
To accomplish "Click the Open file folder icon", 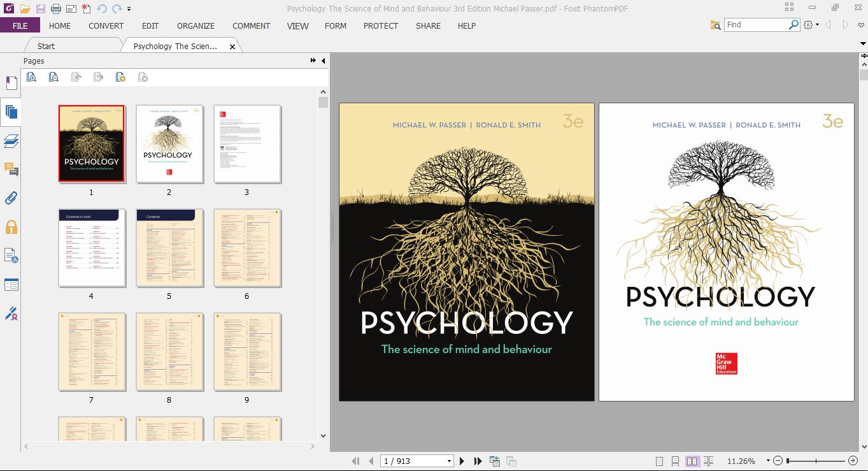I will [x=25, y=9].
